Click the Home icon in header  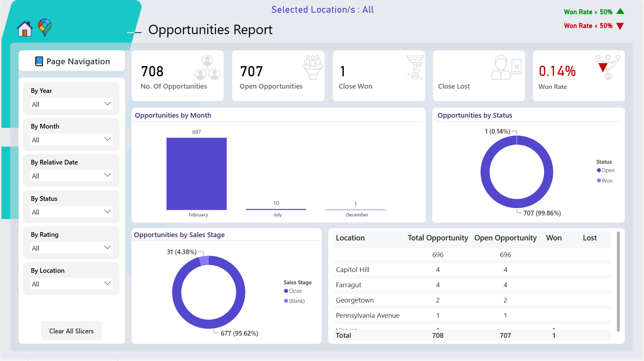click(x=25, y=28)
